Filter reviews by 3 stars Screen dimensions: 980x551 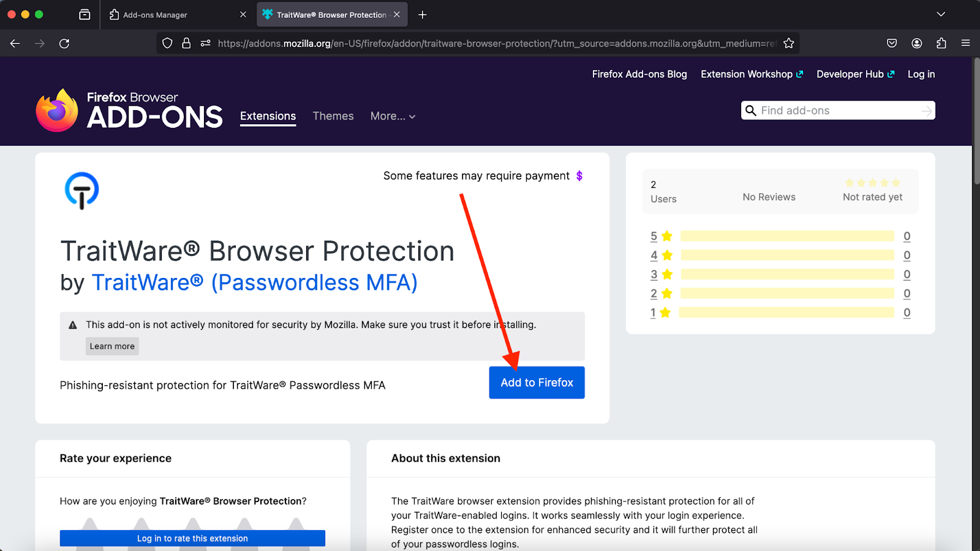[x=661, y=274]
